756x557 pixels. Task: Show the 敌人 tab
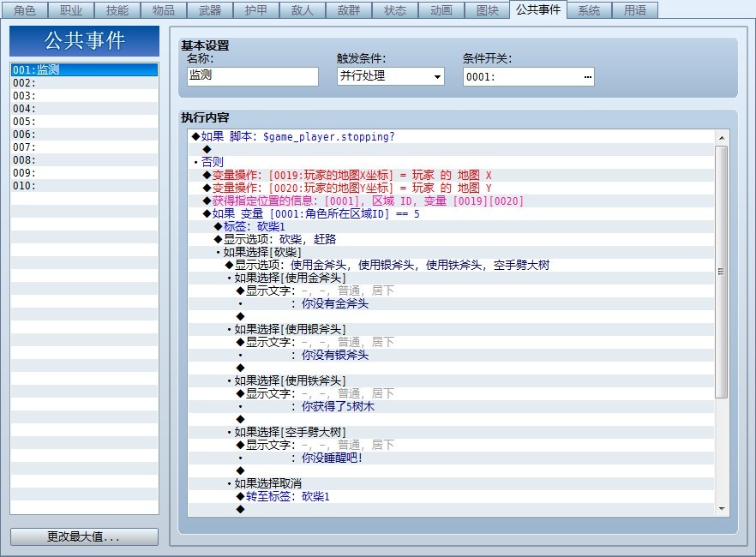[303, 10]
